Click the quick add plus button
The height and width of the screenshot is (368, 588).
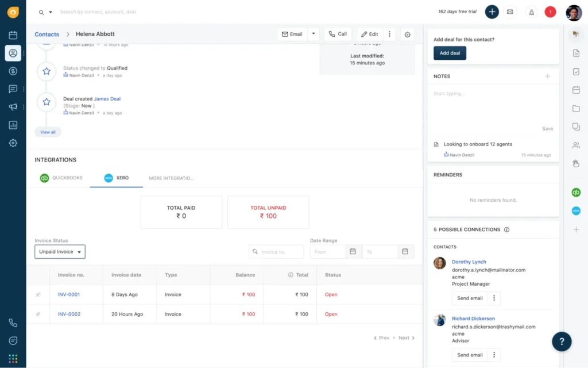coord(492,11)
